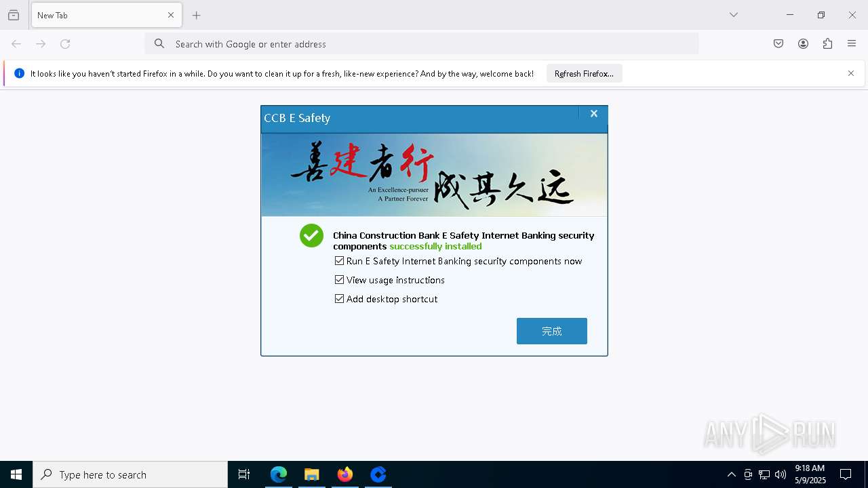Open volume control tray icon
Screen dimensions: 868x488
coord(781,474)
